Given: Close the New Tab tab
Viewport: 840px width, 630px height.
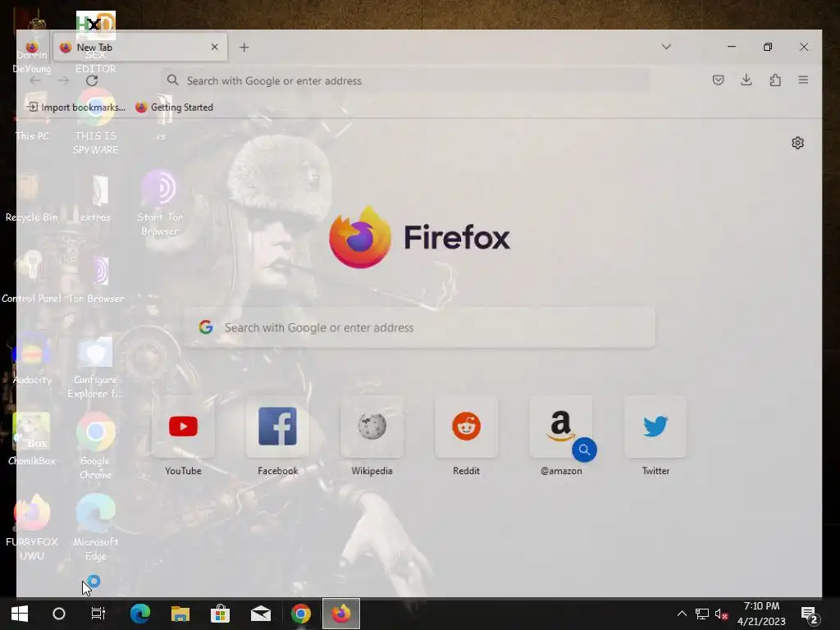Looking at the screenshot, I should point(214,47).
